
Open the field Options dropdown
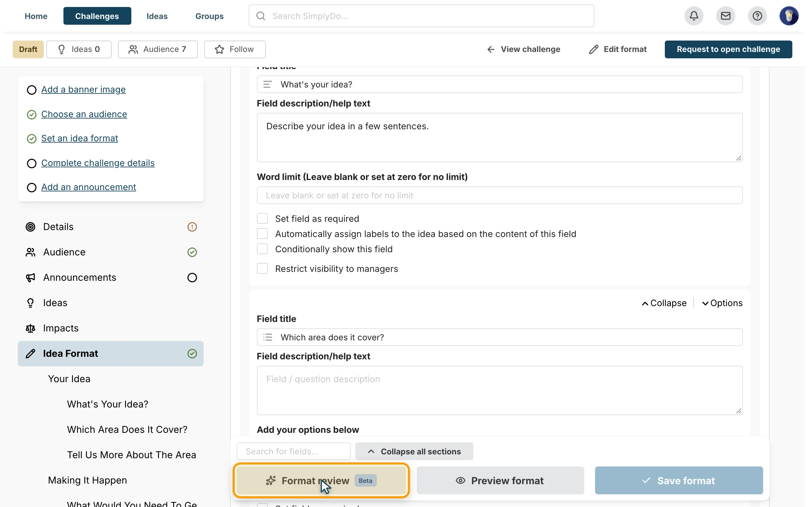pyautogui.click(x=722, y=303)
